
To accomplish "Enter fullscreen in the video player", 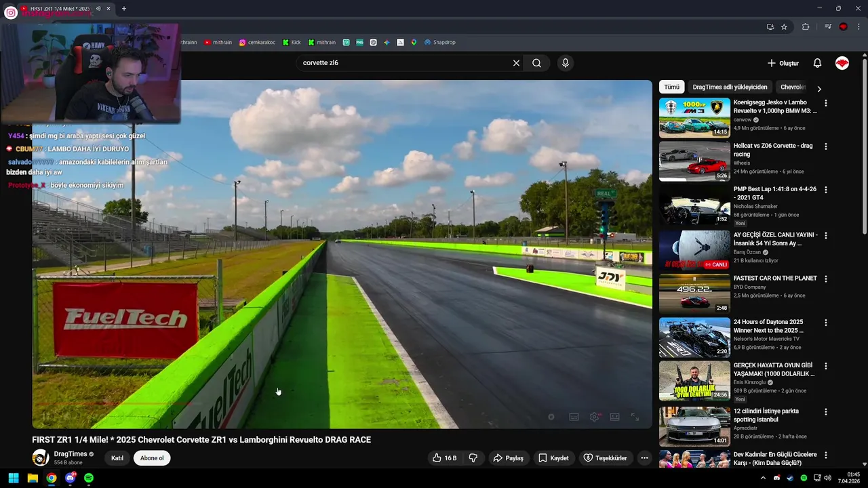I will (x=635, y=417).
